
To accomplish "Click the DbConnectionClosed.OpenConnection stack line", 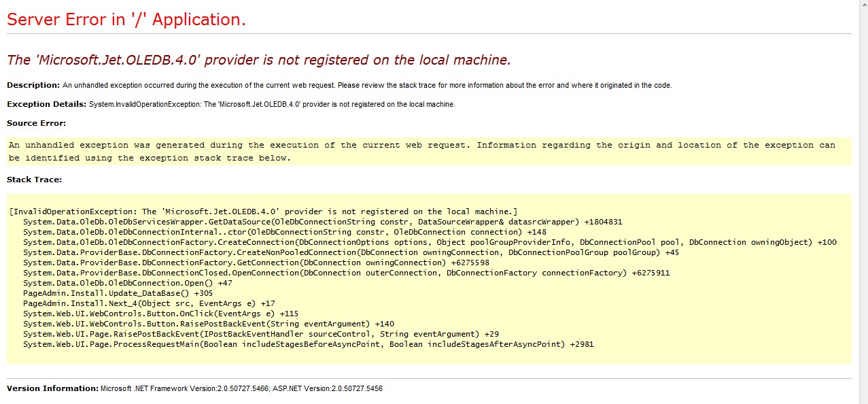I will [336, 273].
